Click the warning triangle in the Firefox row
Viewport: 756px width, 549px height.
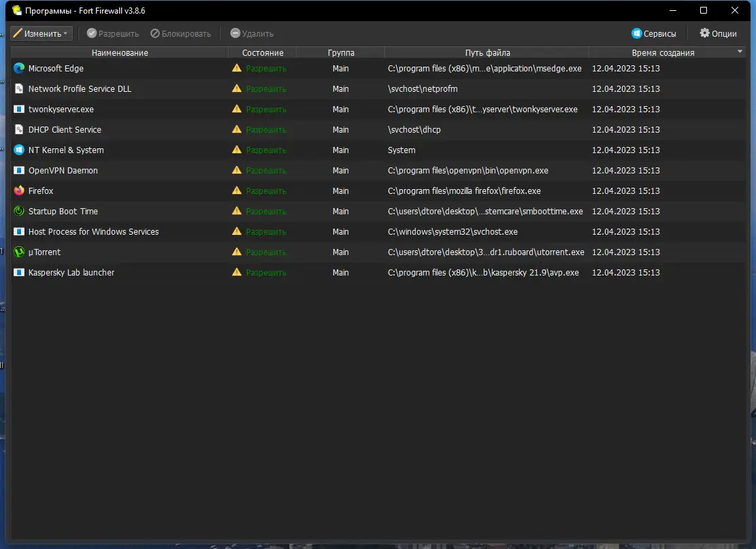[237, 190]
